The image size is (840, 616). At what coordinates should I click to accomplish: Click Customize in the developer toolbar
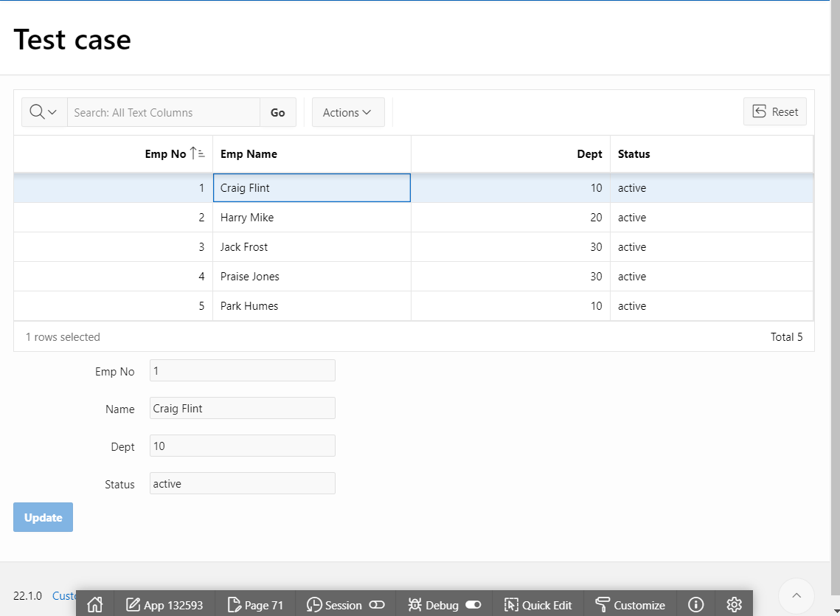coord(630,604)
